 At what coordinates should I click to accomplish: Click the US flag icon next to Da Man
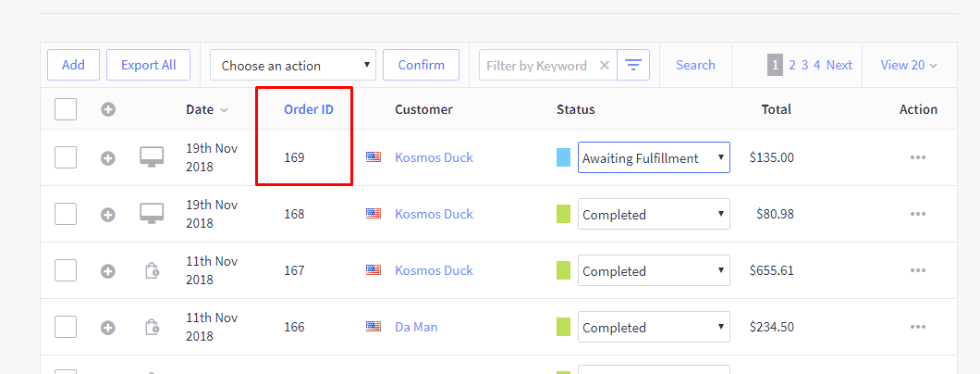(374, 327)
